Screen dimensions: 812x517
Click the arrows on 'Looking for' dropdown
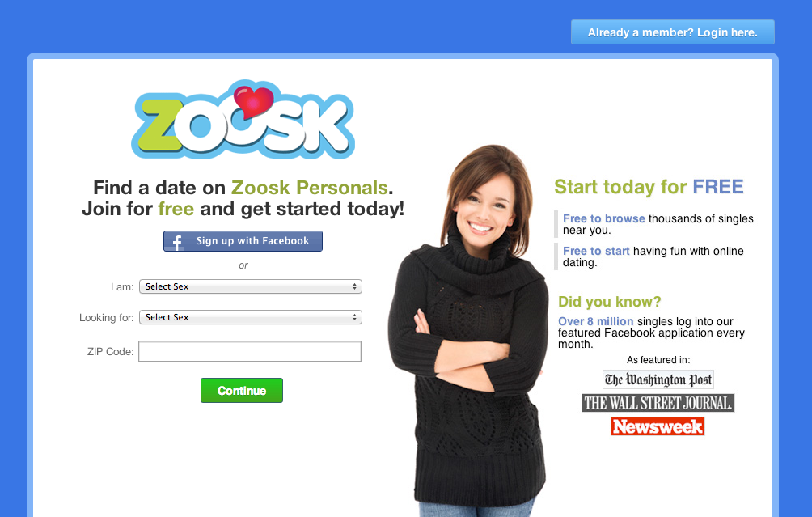[x=355, y=317]
